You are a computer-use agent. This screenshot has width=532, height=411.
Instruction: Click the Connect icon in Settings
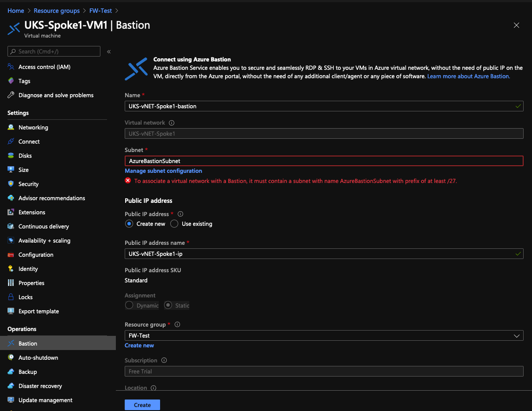click(x=11, y=141)
